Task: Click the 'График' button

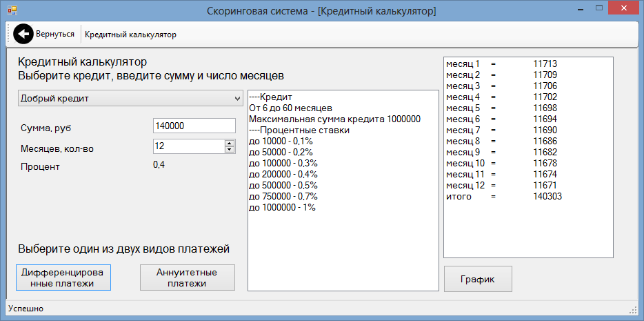Action: coord(478,279)
